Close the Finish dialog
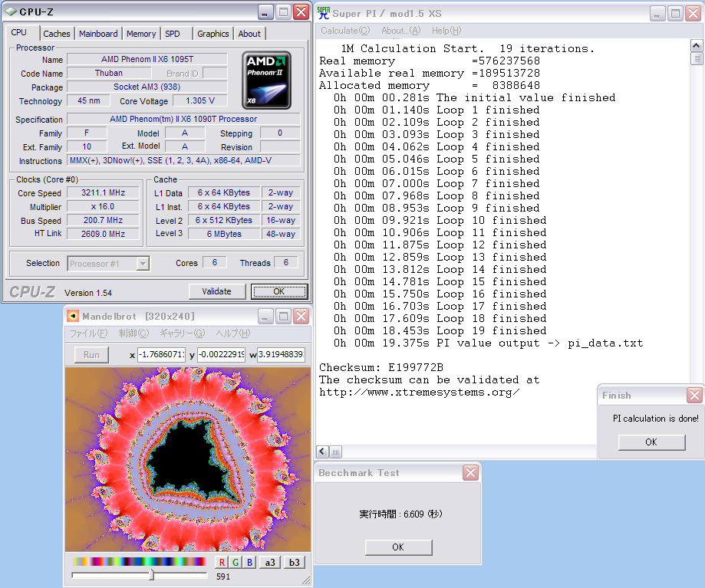The height and width of the screenshot is (588, 705). 695,396
